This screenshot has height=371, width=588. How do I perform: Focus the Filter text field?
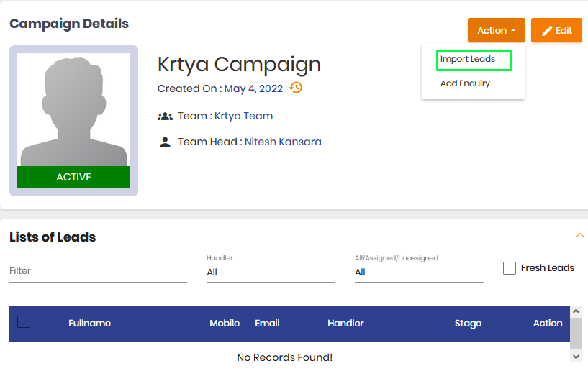point(99,271)
